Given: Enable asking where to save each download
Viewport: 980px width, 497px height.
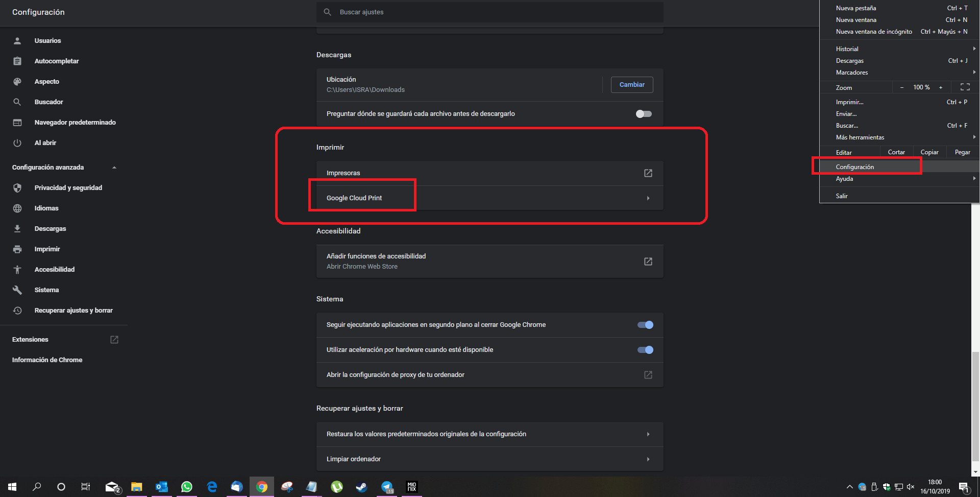Looking at the screenshot, I should (x=643, y=113).
